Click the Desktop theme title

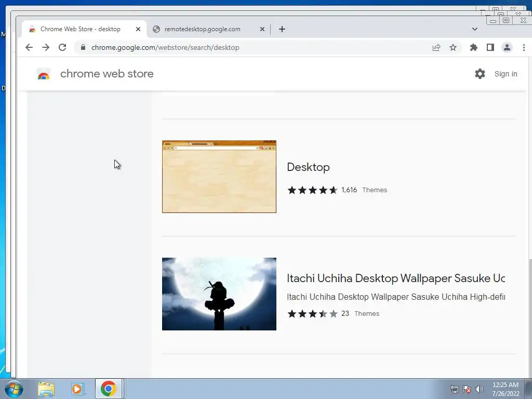(309, 167)
